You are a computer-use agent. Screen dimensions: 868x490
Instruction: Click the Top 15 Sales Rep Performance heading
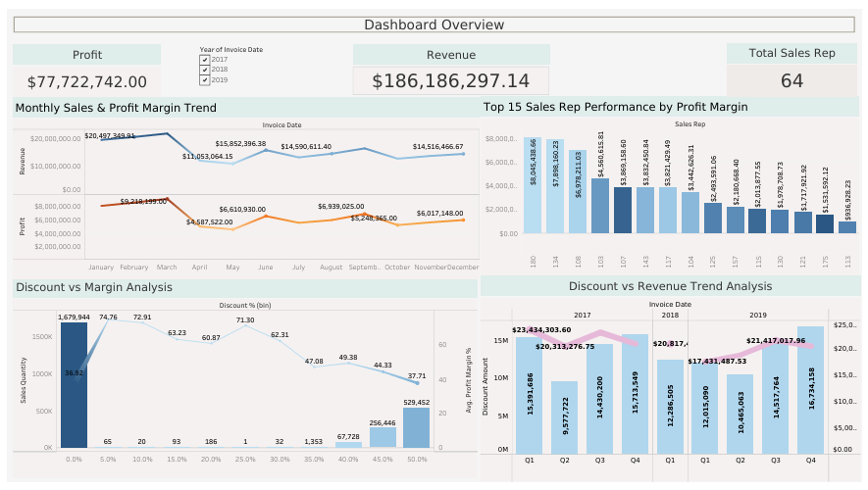click(x=616, y=107)
